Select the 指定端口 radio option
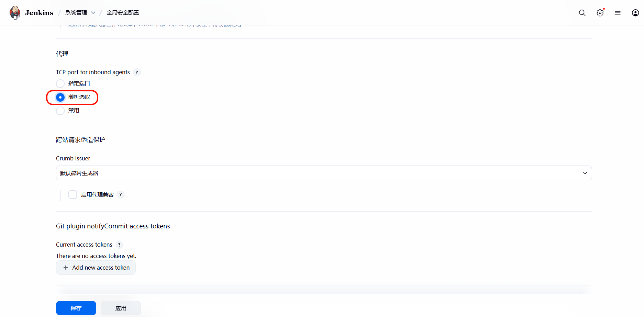 click(x=60, y=83)
